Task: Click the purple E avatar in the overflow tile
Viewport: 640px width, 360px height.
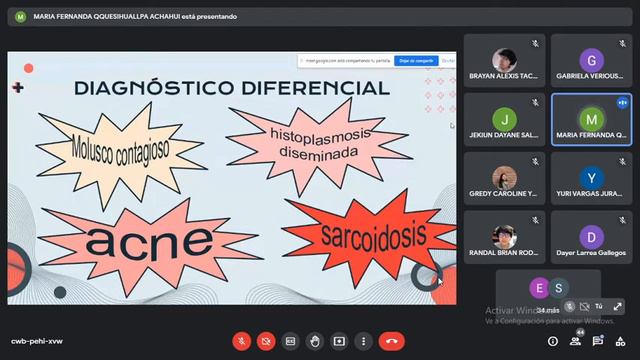Action: pyautogui.click(x=539, y=288)
